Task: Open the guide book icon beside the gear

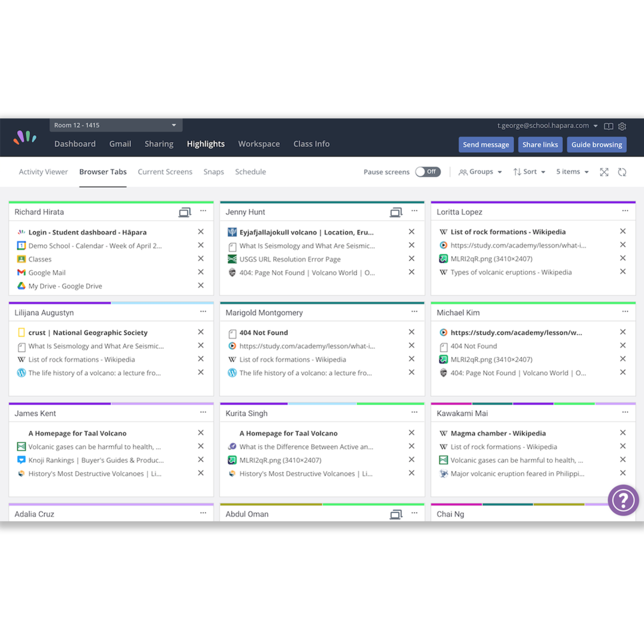Action: click(609, 126)
